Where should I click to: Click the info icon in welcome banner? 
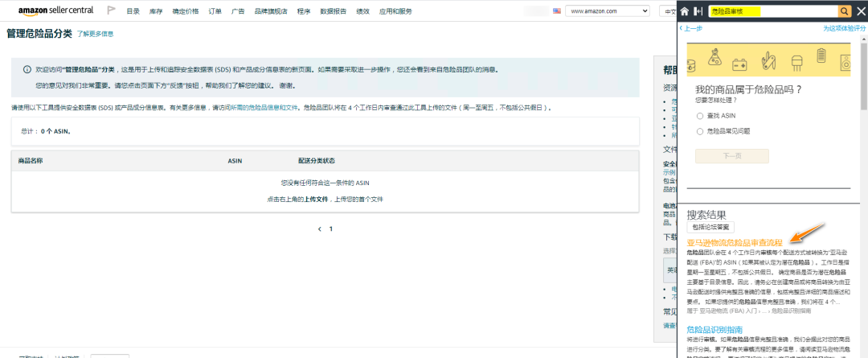[x=27, y=70]
